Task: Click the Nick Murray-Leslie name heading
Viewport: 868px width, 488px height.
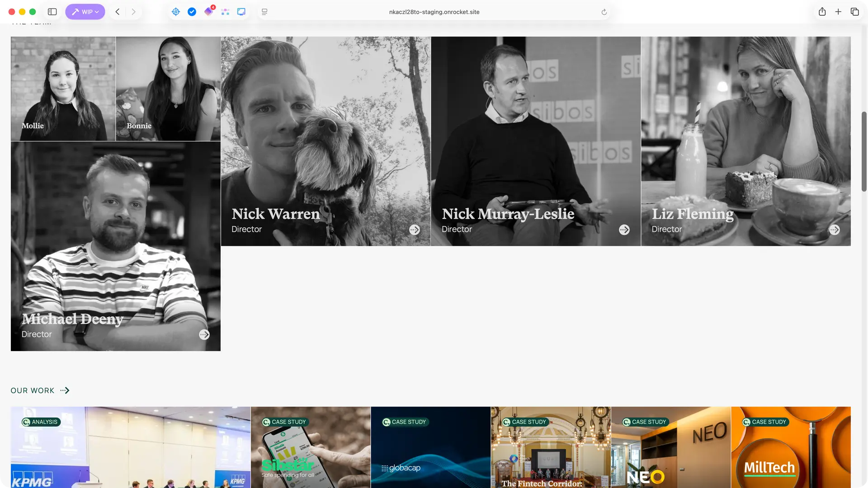Action: click(508, 214)
